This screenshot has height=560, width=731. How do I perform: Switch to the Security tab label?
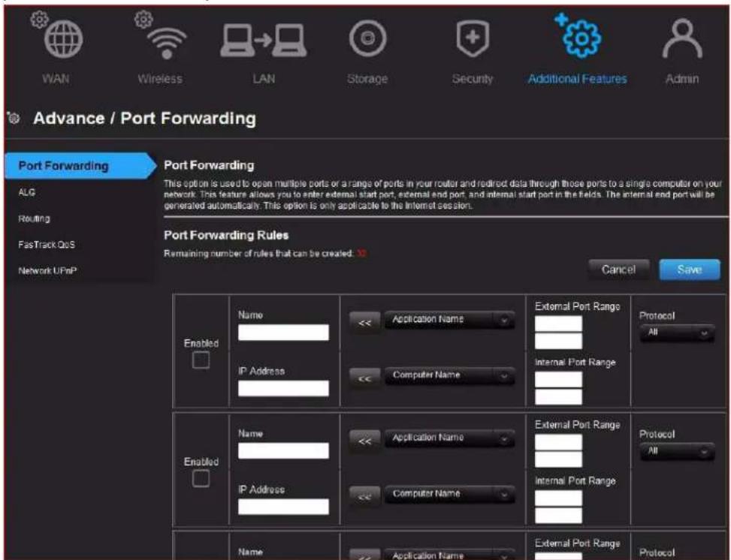[x=473, y=80]
